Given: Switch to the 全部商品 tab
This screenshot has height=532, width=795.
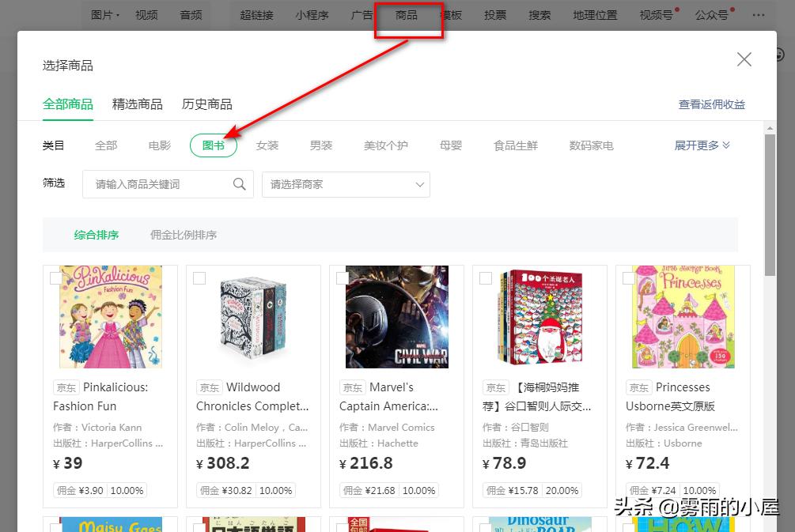Looking at the screenshot, I should click(x=68, y=104).
